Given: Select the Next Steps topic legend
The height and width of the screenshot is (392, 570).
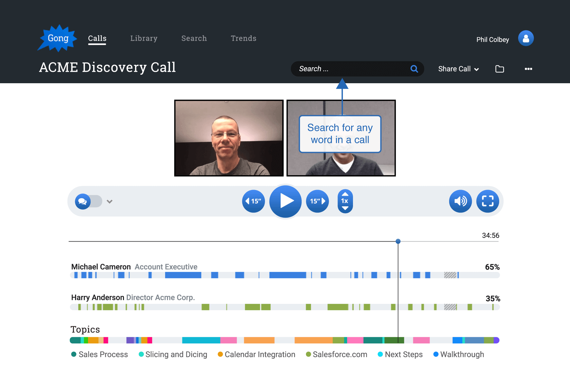Looking at the screenshot, I should tap(400, 354).
